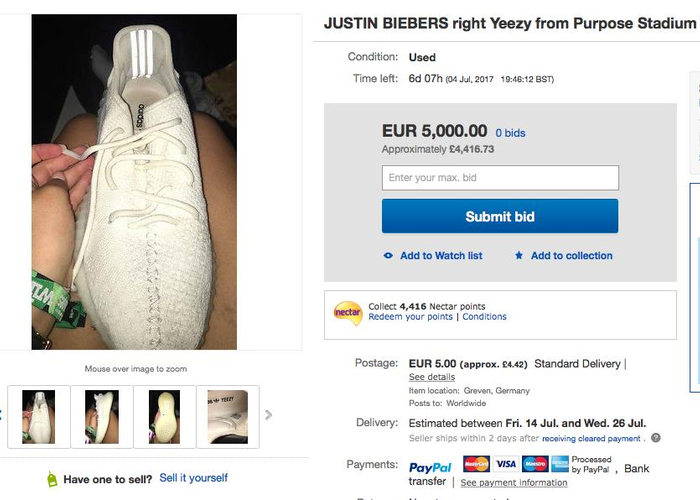Select the first shoe thumbnail
The image size is (700, 500).
coord(38,417)
